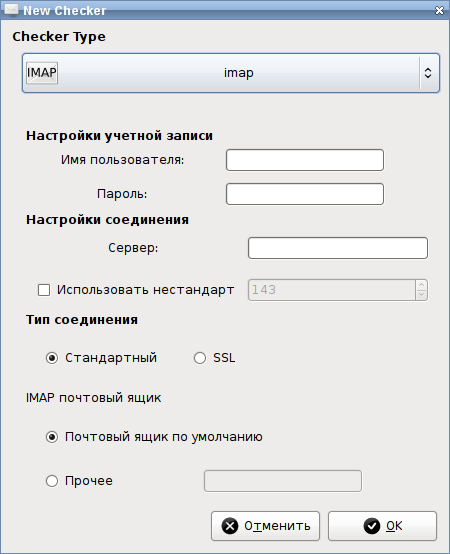Image resolution: width=450 pixels, height=554 pixels.
Task: Increase port value with up arrow
Action: point(421,285)
